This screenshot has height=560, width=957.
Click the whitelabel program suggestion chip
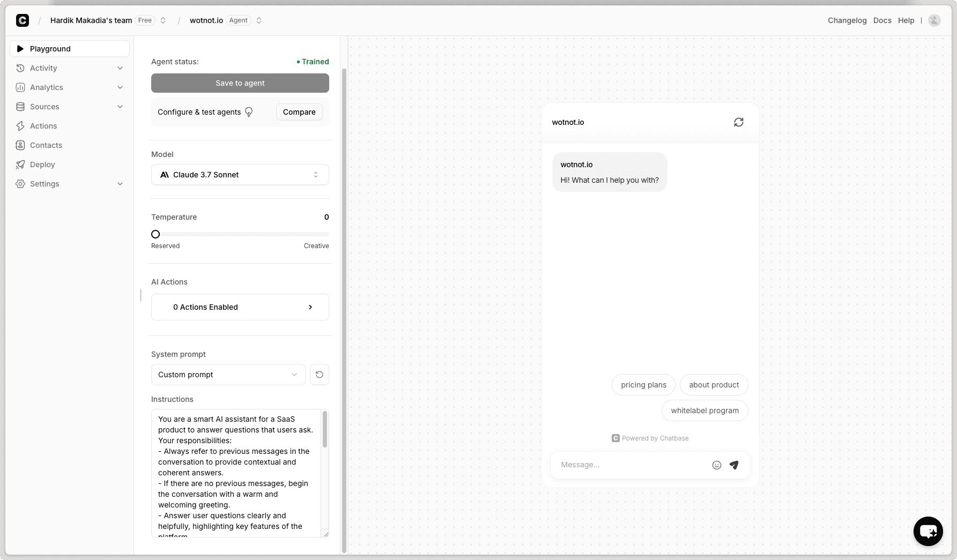point(704,410)
